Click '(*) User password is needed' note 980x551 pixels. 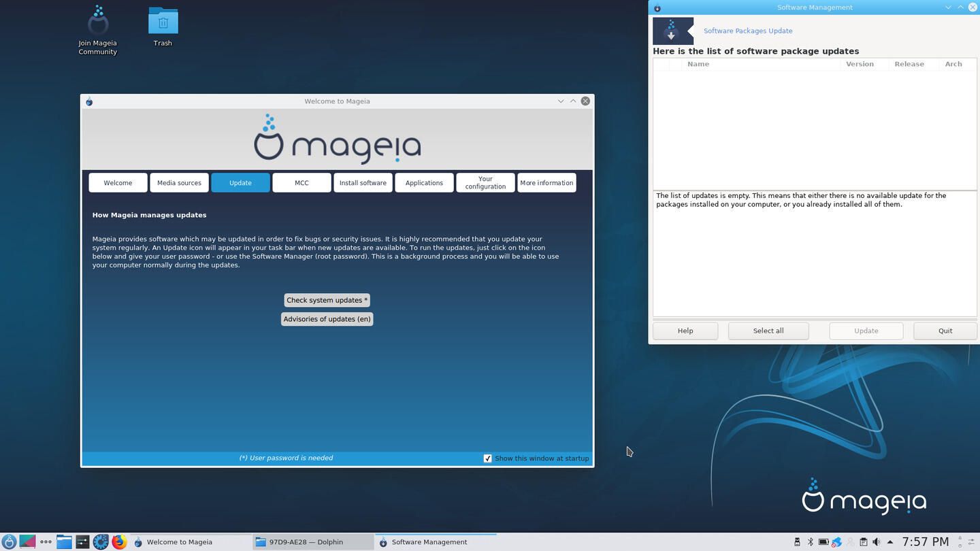coord(286,458)
